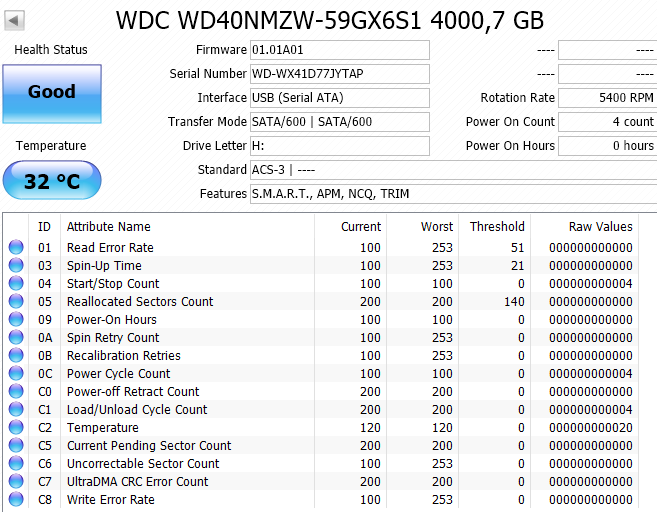Click the 32 °C temperature button

tap(51, 182)
